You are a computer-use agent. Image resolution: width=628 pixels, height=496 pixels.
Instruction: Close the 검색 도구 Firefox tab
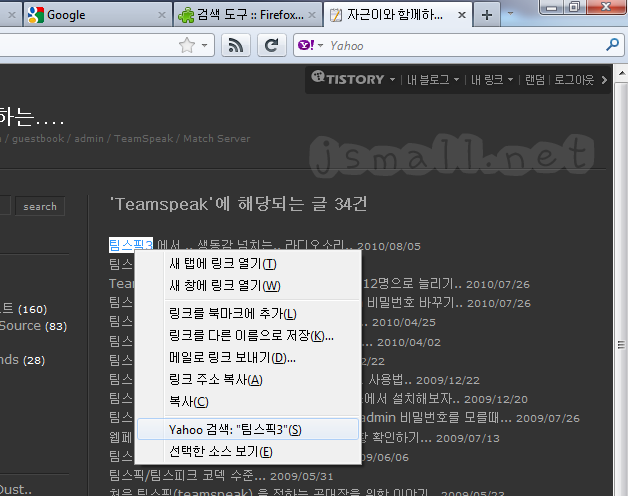coord(312,15)
